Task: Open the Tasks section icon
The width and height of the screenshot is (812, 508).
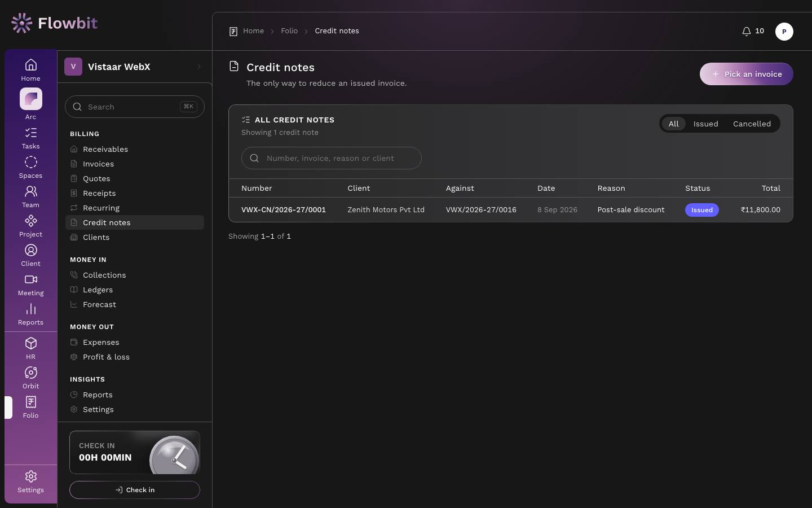Action: click(x=30, y=133)
